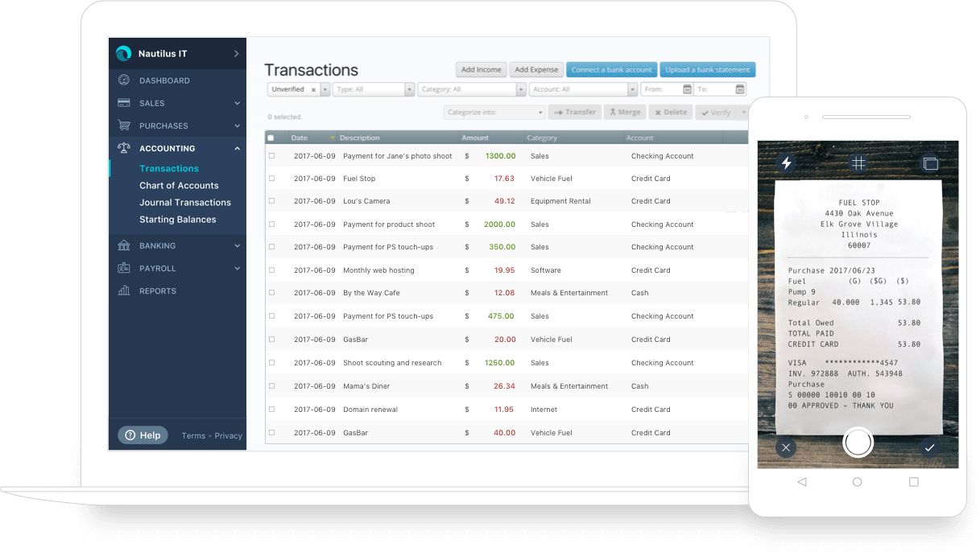Go to Journal Transactions

(185, 202)
